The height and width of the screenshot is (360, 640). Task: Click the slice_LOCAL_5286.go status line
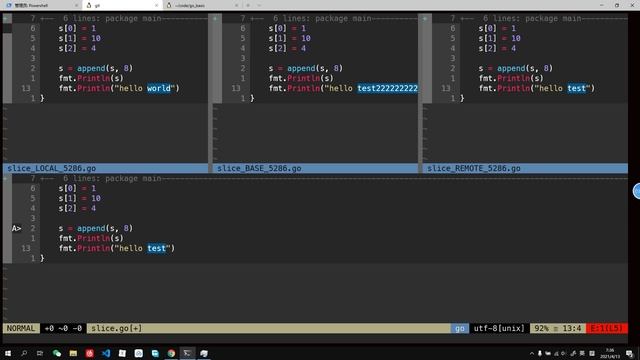pos(106,168)
